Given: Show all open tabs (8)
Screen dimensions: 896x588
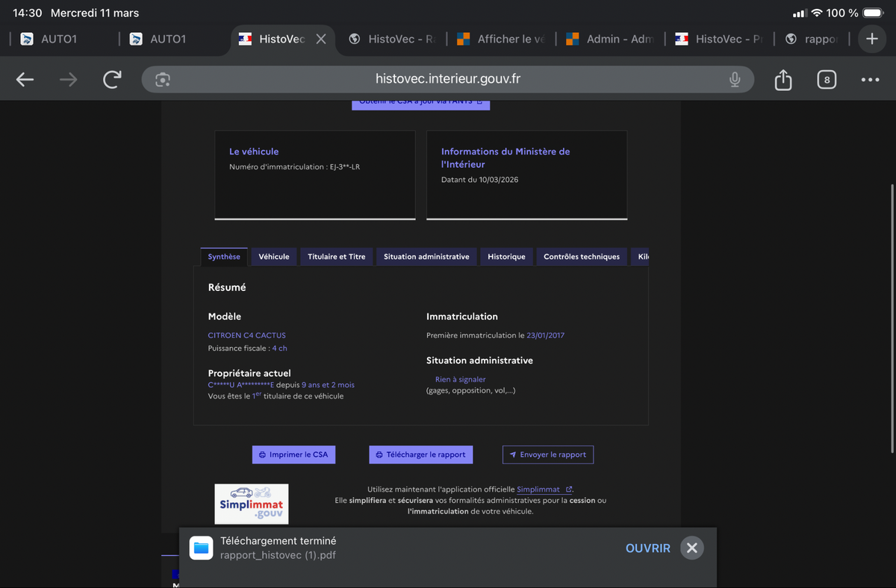Looking at the screenshot, I should (x=826, y=80).
